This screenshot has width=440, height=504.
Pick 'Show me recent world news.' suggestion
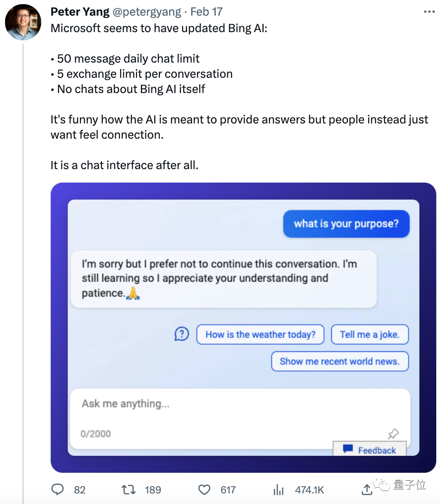[x=340, y=362]
